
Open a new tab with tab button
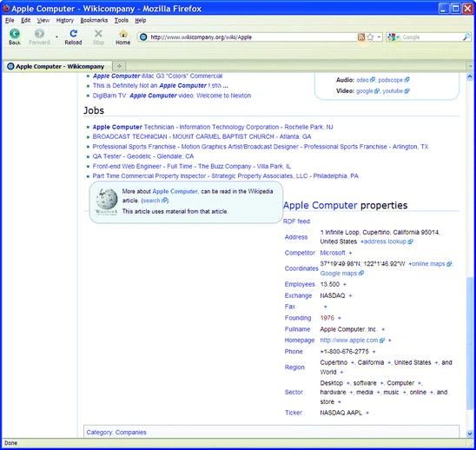pyautogui.click(x=119, y=66)
